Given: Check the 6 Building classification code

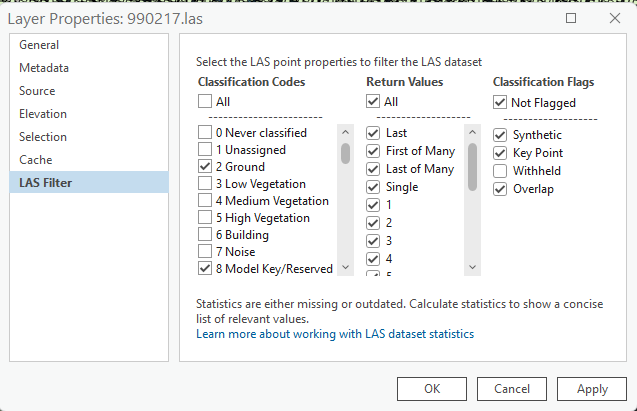Looking at the screenshot, I should [205, 234].
